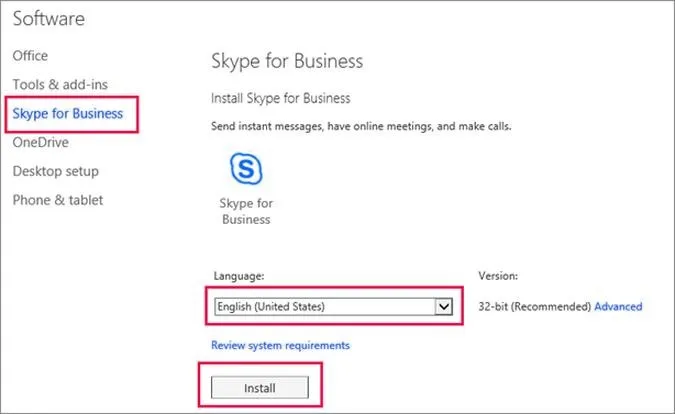Go to OneDrive software page
The image size is (675, 414).
40,142
